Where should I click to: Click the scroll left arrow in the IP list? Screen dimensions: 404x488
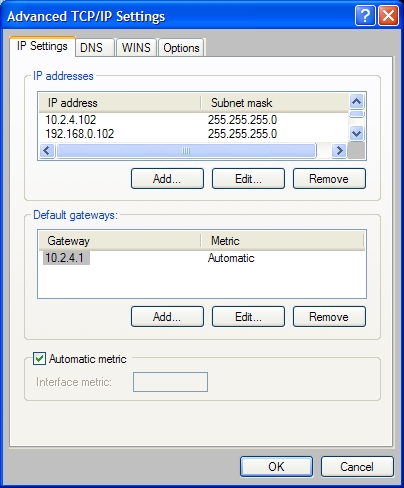click(47, 151)
